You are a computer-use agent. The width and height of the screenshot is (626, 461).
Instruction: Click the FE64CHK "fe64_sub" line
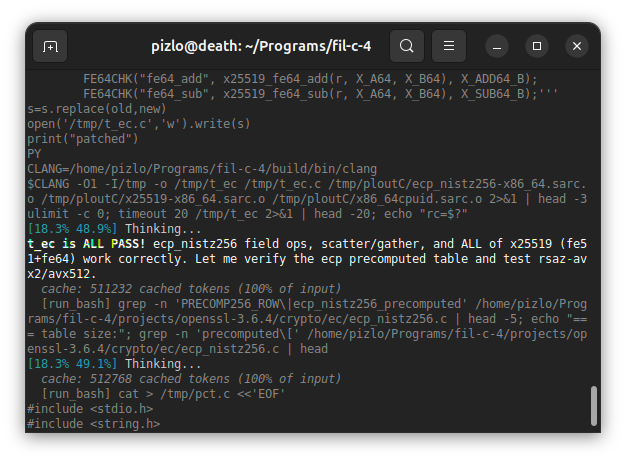[321, 94]
